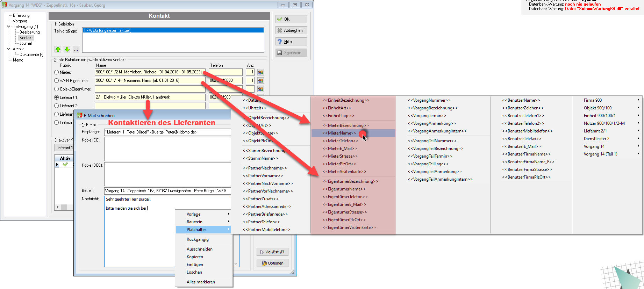Open Journal in the left tree
This screenshot has height=289, width=644.
click(26, 43)
